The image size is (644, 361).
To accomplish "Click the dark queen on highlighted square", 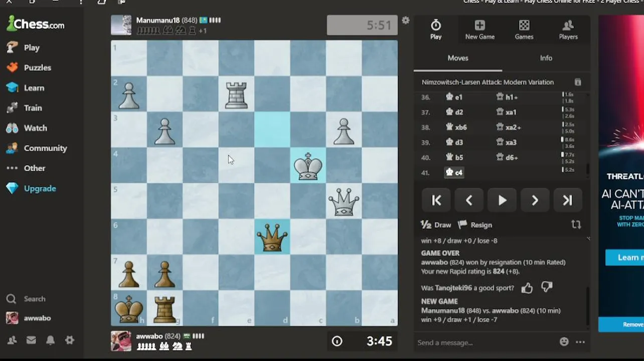I will click(x=272, y=237).
